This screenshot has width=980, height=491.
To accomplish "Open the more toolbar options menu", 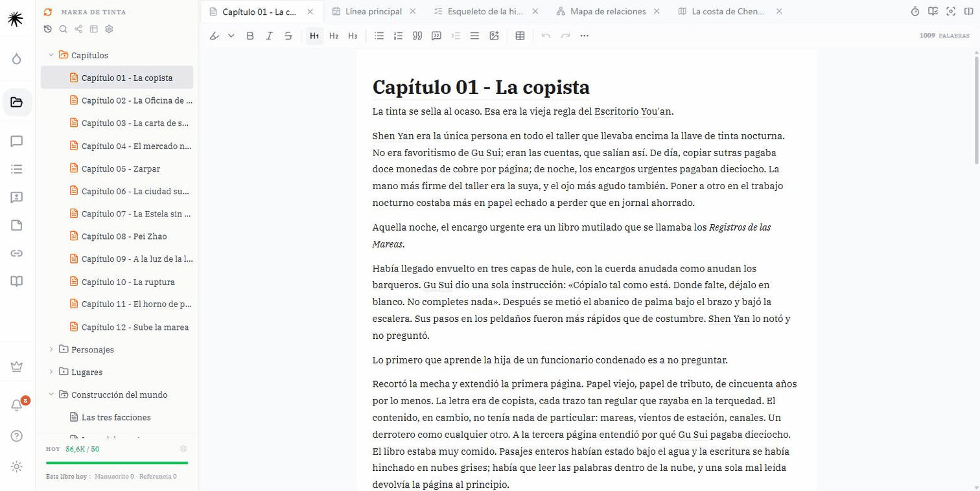I will tap(584, 36).
